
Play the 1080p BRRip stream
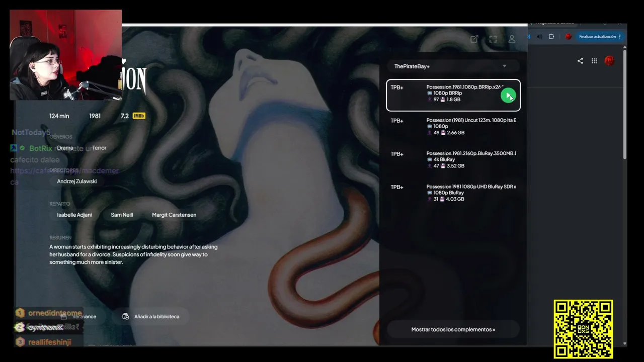(x=508, y=95)
